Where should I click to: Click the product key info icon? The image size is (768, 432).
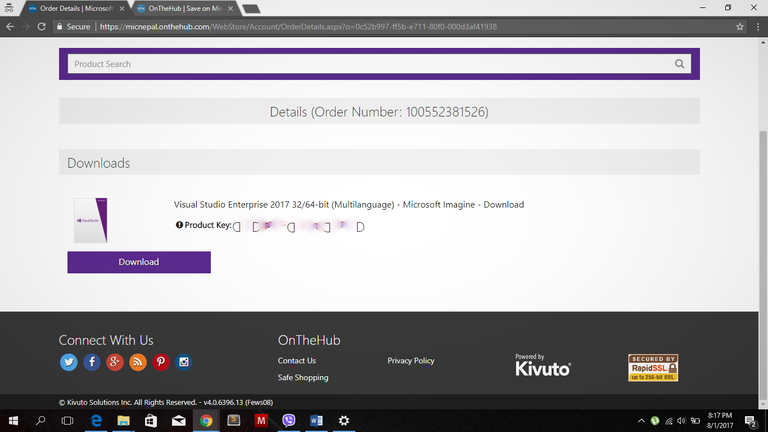click(x=179, y=225)
